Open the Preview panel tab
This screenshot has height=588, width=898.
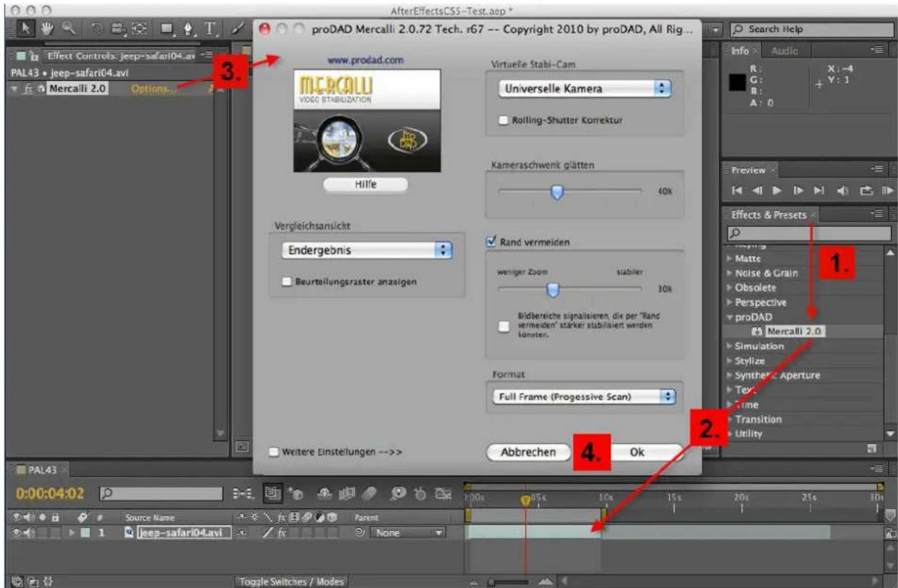point(748,170)
